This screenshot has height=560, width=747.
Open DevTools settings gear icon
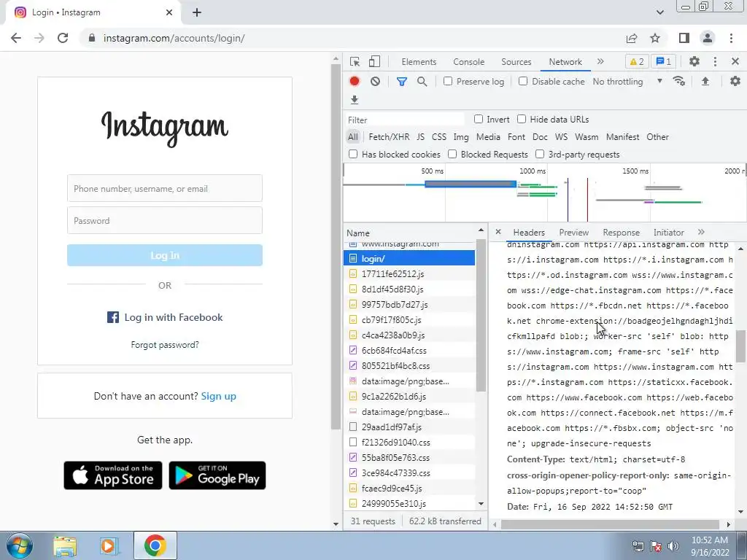pos(694,61)
